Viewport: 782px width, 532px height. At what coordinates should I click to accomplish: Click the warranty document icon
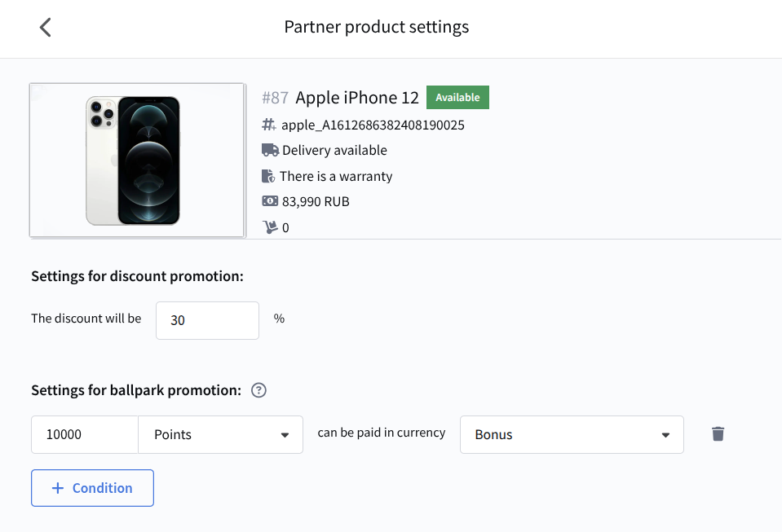tap(268, 176)
